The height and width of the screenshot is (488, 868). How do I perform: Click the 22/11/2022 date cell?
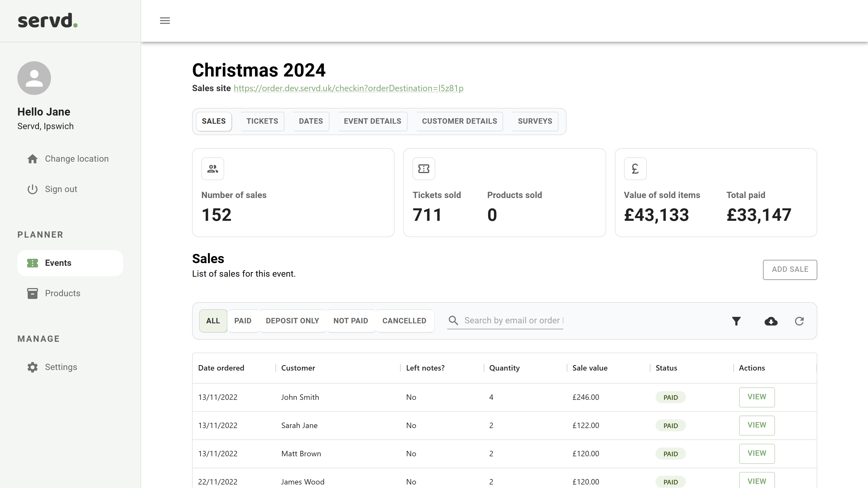coord(218,482)
